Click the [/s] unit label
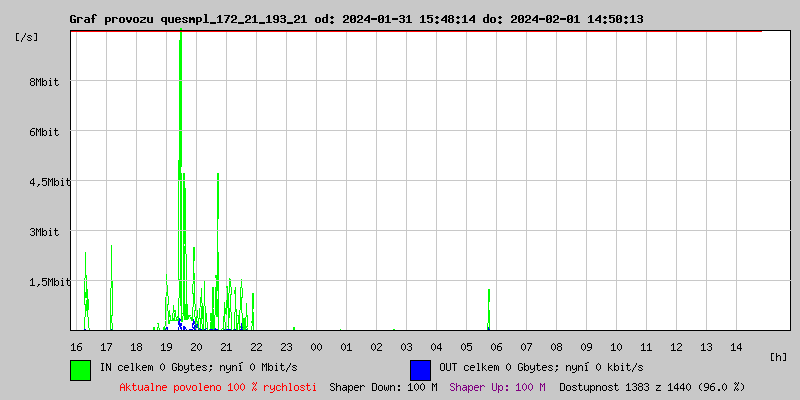Screen dimensions: 800x400 click(27, 37)
